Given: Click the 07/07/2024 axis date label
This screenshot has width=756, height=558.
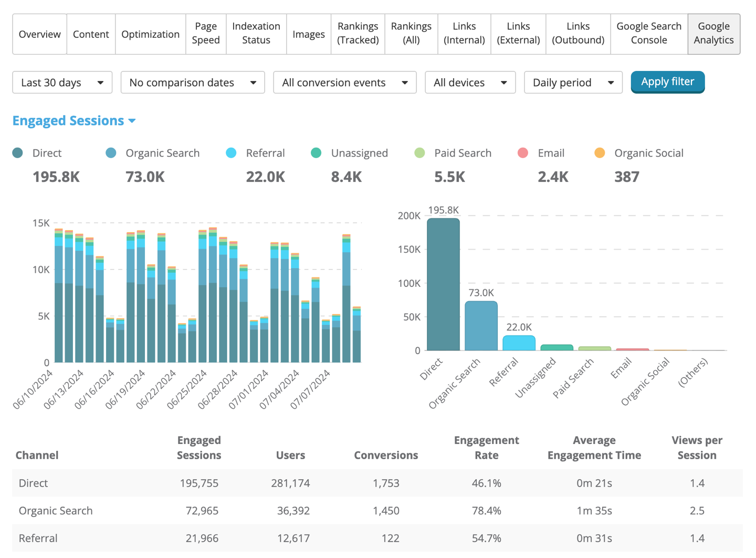Looking at the screenshot, I should [311, 389].
